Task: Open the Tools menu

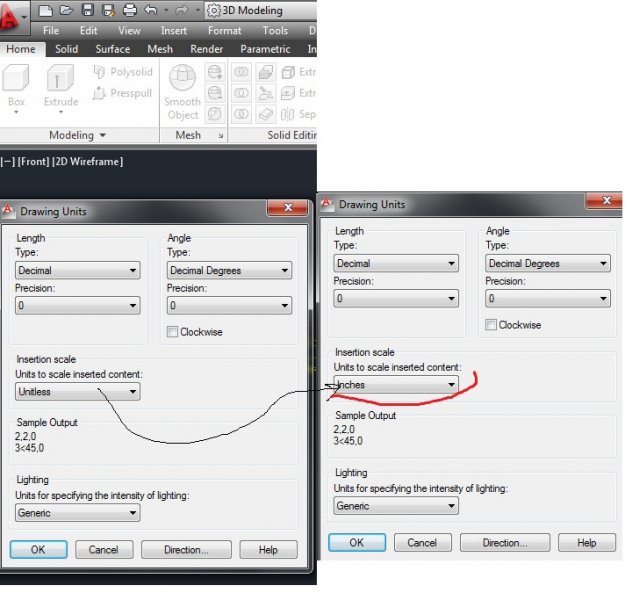Action: point(275,31)
